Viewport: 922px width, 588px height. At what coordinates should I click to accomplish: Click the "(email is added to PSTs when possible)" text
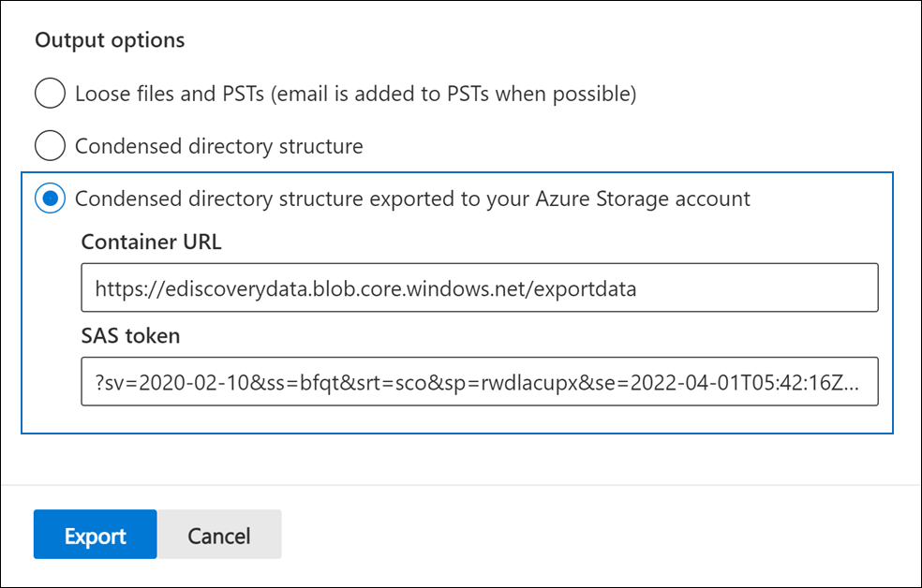(x=450, y=94)
